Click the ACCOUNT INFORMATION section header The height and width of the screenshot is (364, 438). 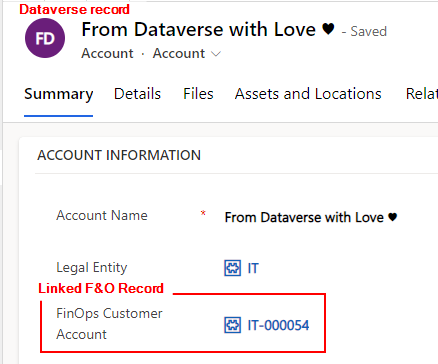[119, 155]
